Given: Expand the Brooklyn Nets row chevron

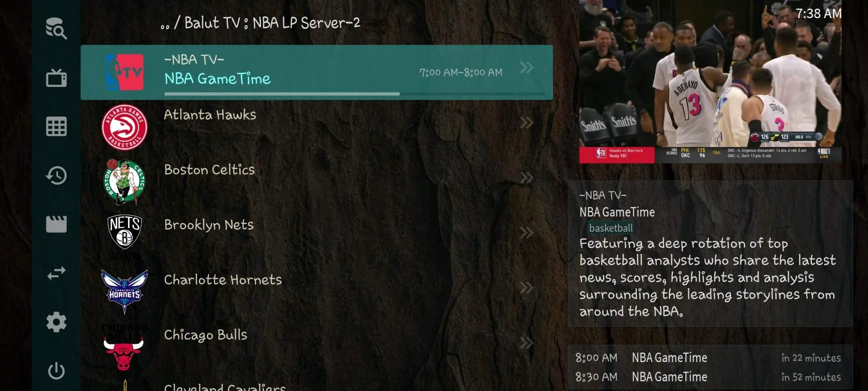Looking at the screenshot, I should (527, 233).
